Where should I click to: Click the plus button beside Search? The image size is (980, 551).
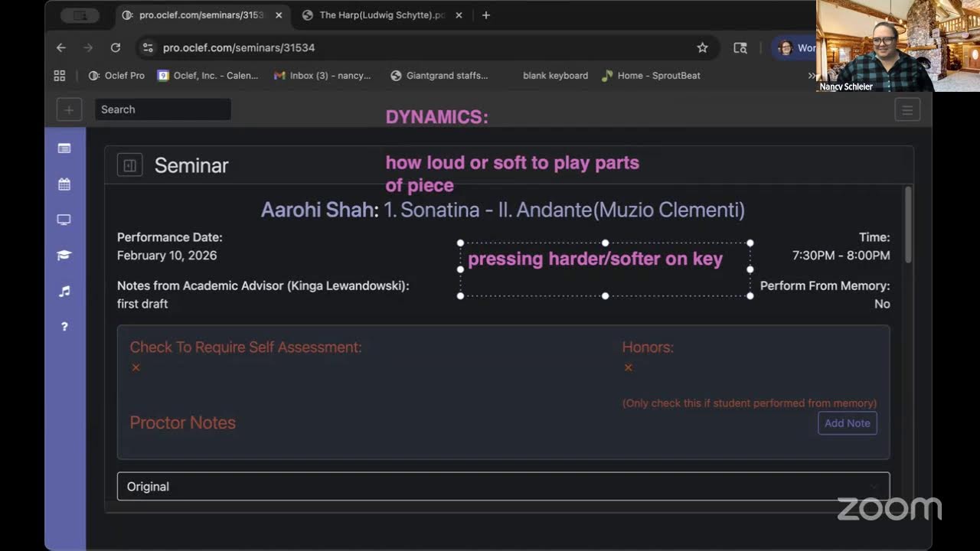point(69,109)
